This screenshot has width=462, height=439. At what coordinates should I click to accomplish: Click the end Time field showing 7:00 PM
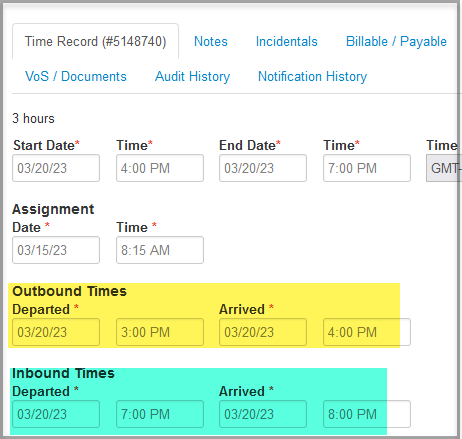tap(367, 168)
